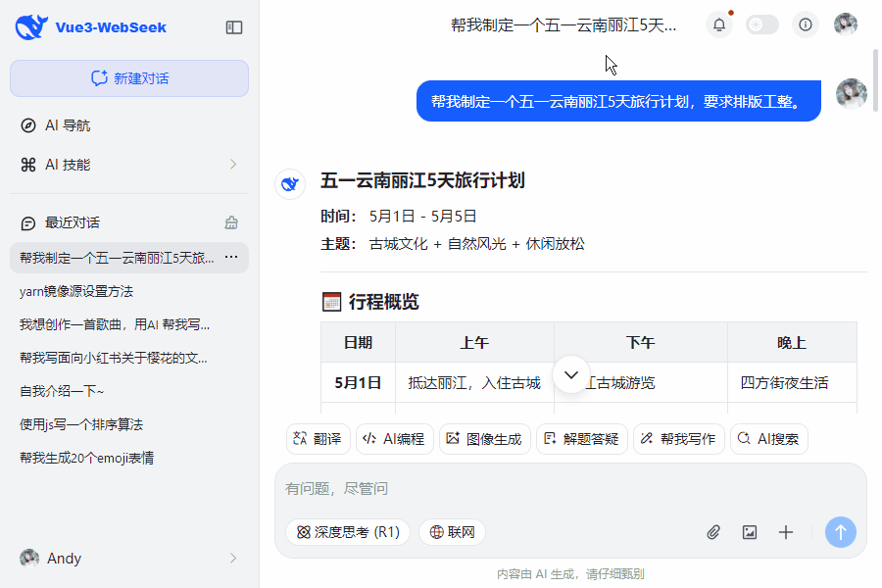
Task: Expand the AI 技能 submenu
Action: 233,165
